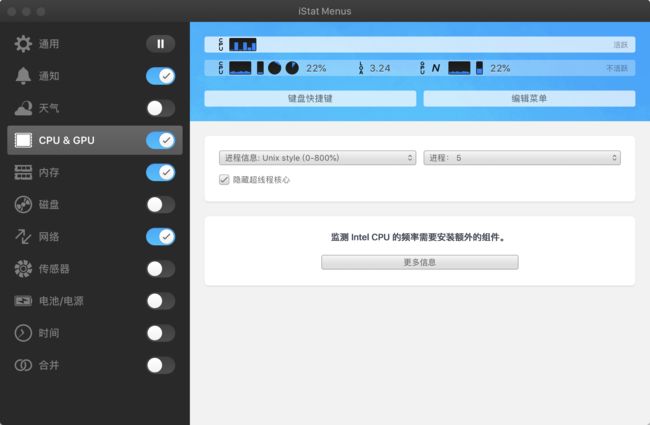This screenshot has width=650, height=425.
Task: Turn off the 网络 switch
Action: 160,237
